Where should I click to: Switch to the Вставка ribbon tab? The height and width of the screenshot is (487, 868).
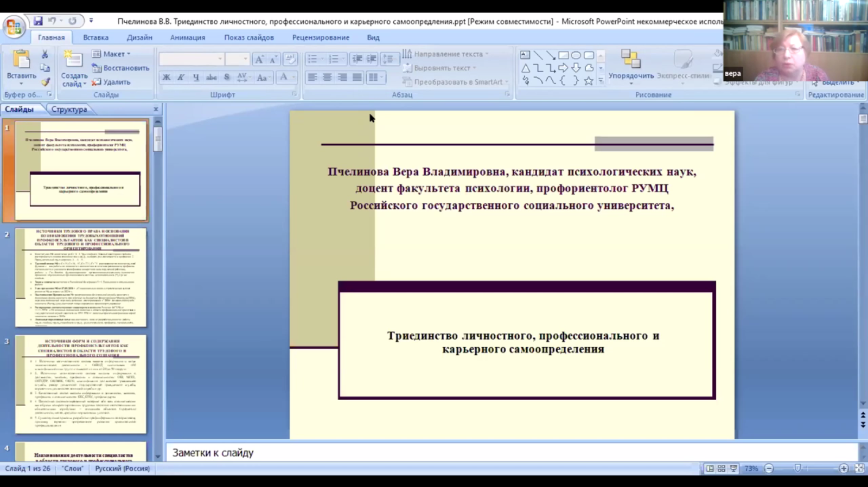95,37
